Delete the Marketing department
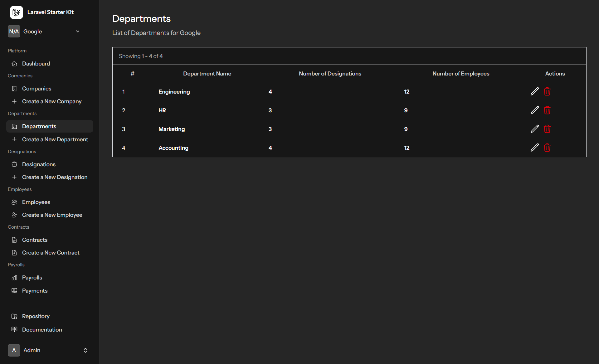 (x=547, y=129)
